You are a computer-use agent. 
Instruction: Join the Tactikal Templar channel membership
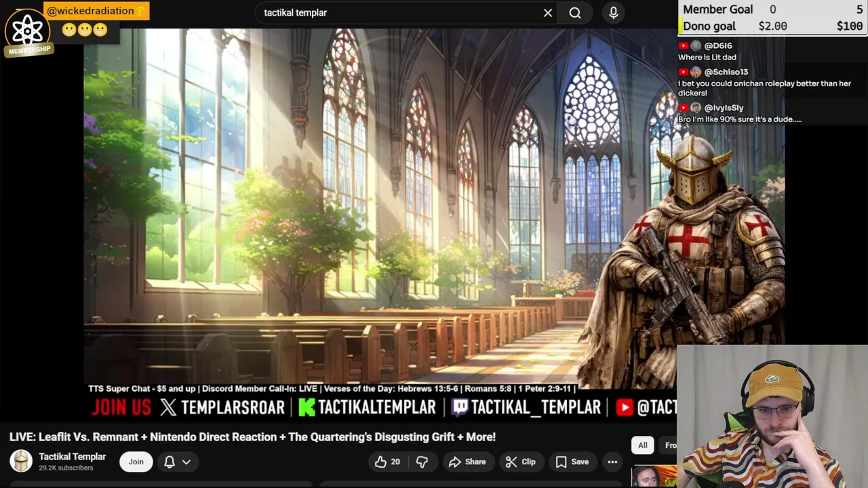(x=136, y=462)
